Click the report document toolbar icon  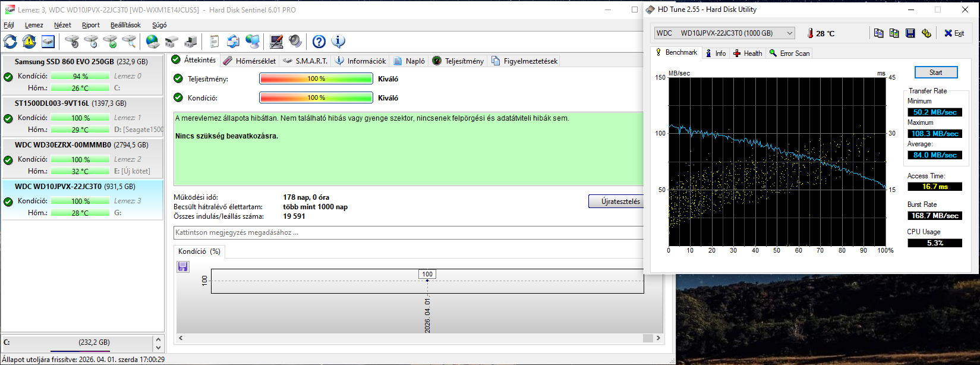215,41
